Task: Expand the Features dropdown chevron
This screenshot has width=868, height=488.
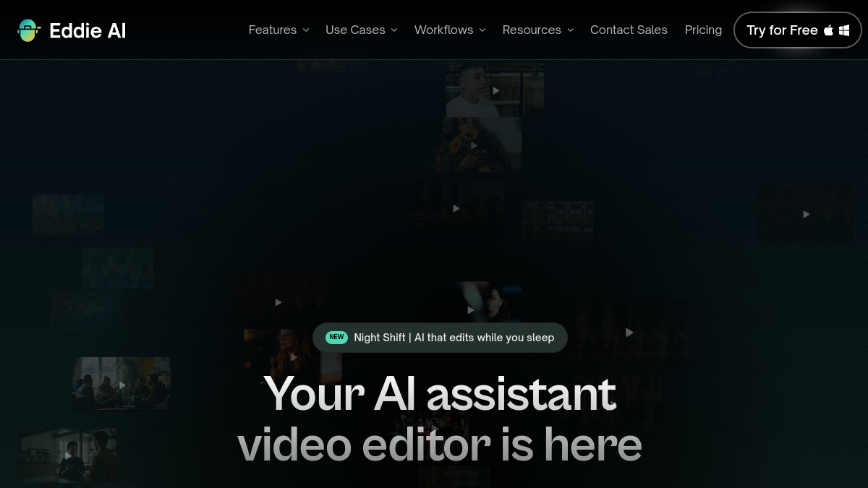Action: tap(306, 30)
